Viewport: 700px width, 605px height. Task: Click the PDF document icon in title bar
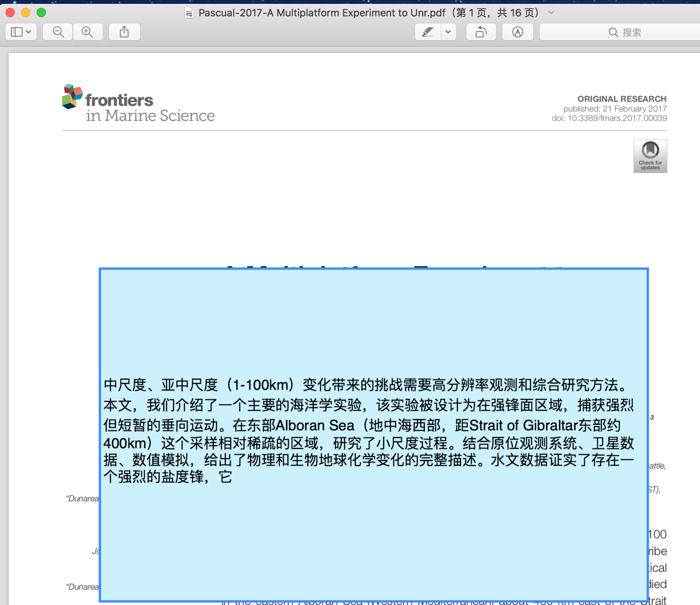point(189,13)
